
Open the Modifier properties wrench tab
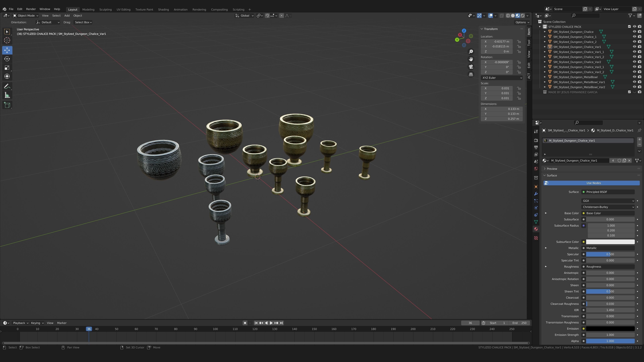pyautogui.click(x=536, y=194)
